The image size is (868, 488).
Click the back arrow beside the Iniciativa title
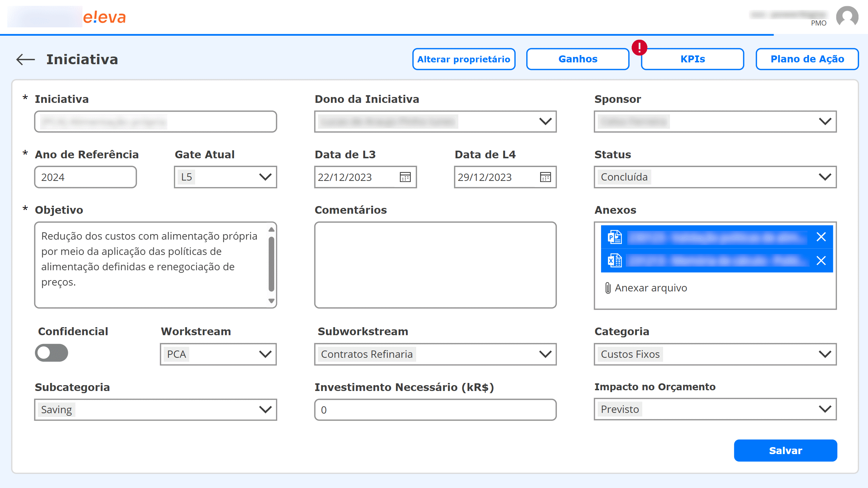coord(25,59)
